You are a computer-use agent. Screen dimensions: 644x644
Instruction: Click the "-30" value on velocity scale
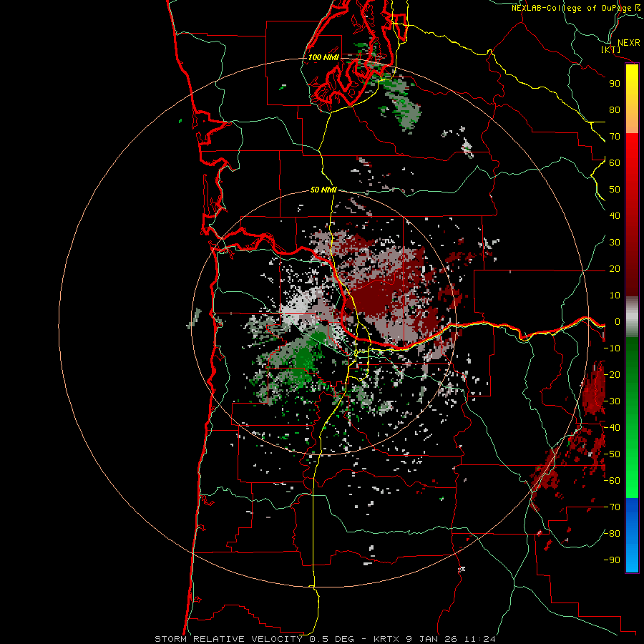(612, 401)
